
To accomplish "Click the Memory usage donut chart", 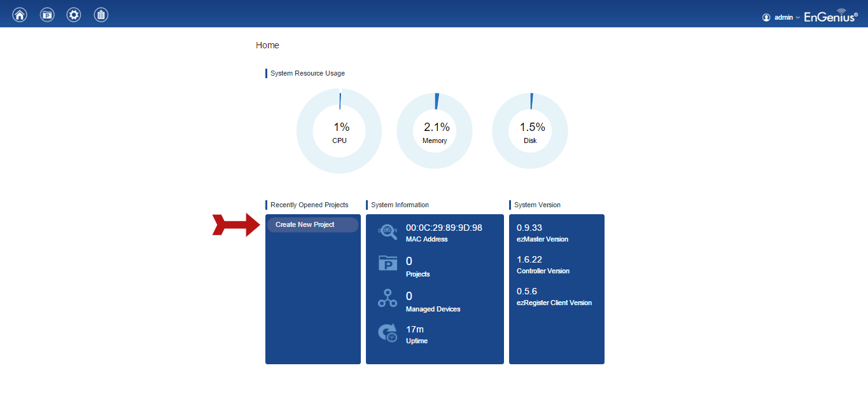I will tap(435, 131).
